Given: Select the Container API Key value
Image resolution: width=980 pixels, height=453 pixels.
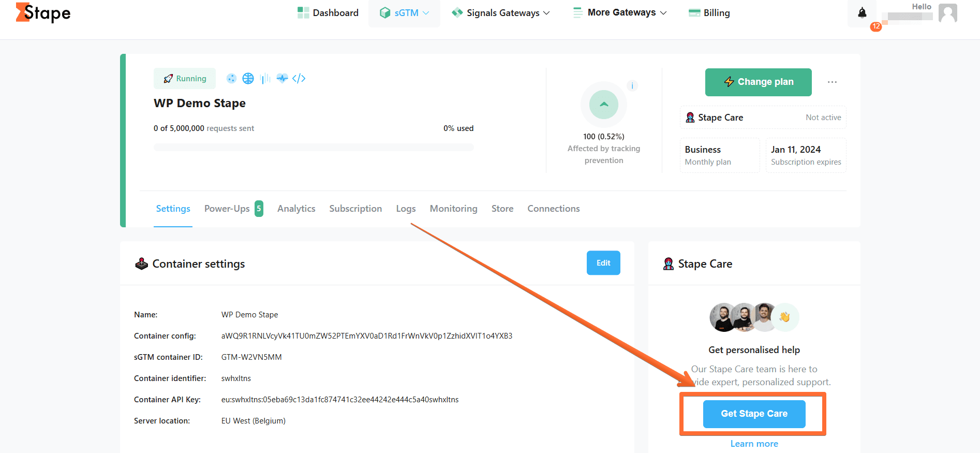Looking at the screenshot, I should tap(340, 400).
